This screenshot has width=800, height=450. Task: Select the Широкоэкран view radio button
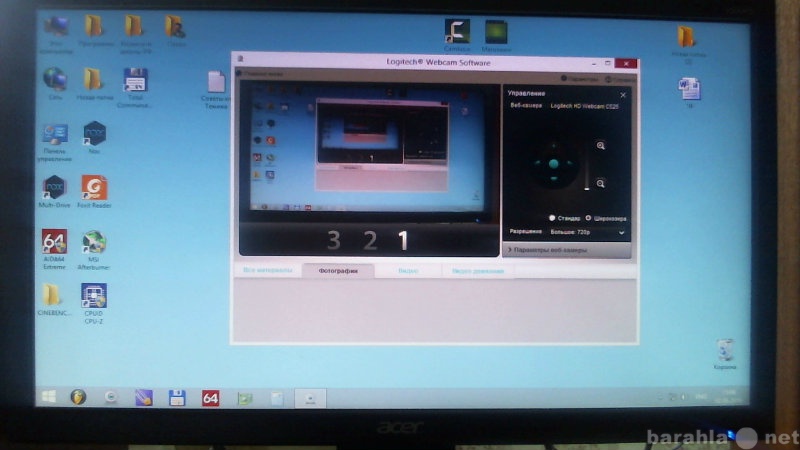(x=588, y=218)
